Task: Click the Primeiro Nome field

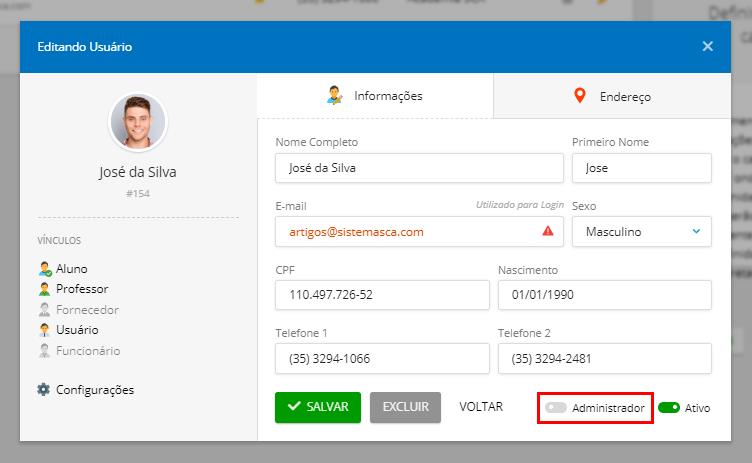Action: (642, 168)
